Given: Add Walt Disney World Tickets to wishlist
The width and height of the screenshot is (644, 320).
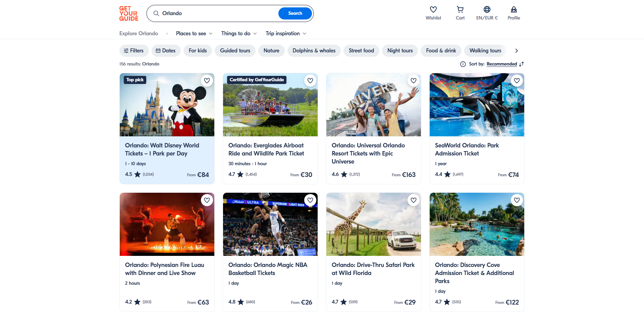Looking at the screenshot, I should 207,81.
